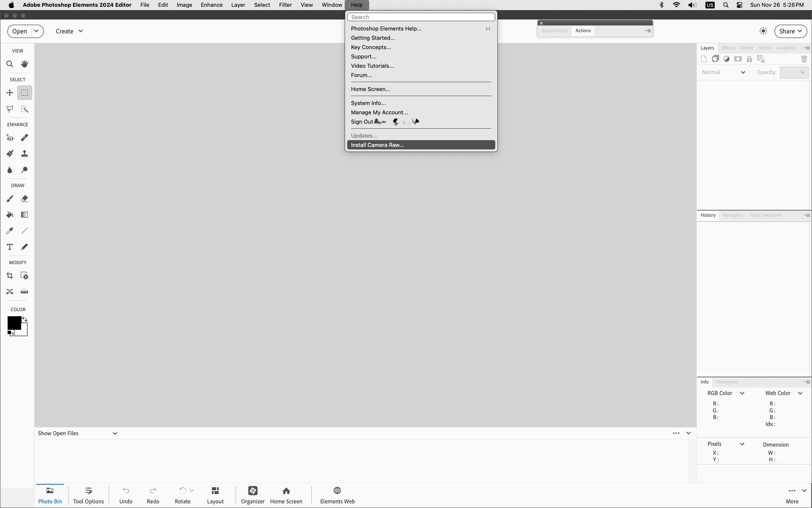
Task: Open Forum... help link
Action: [361, 75]
